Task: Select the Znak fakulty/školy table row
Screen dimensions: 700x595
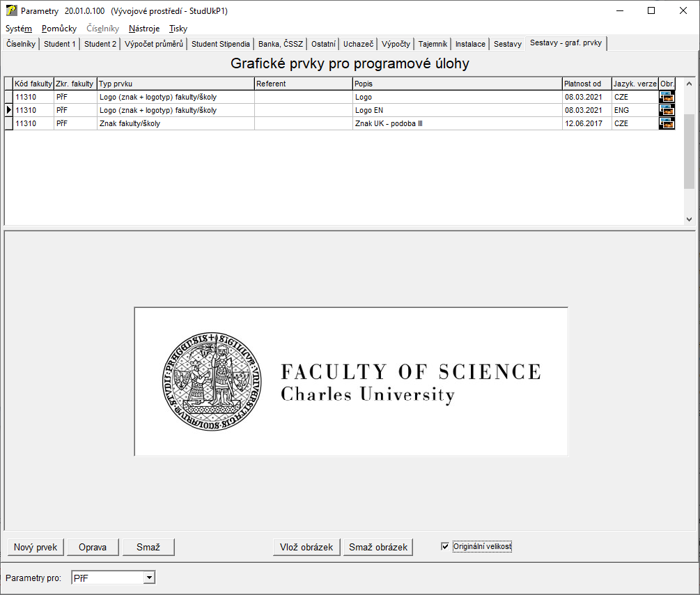Action: click(174, 123)
